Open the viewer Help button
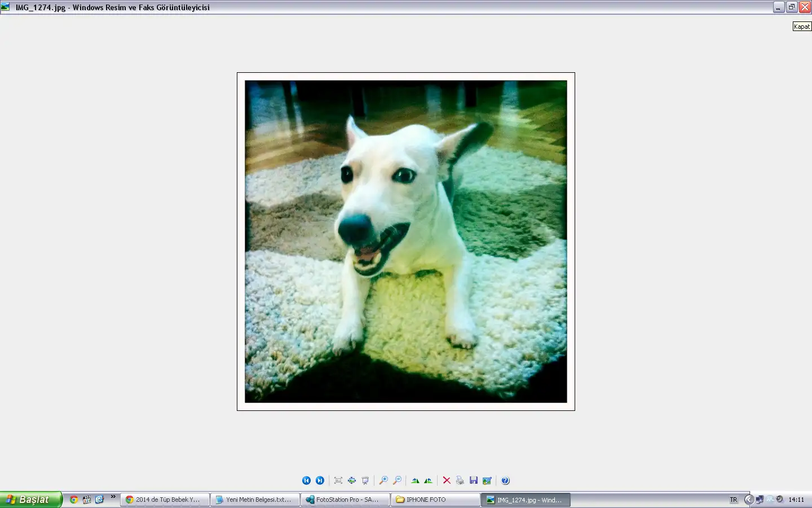This screenshot has height=508, width=812. point(505,480)
